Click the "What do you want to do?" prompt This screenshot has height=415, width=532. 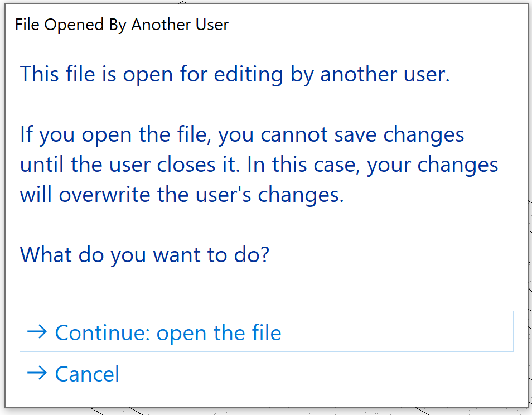click(x=144, y=255)
